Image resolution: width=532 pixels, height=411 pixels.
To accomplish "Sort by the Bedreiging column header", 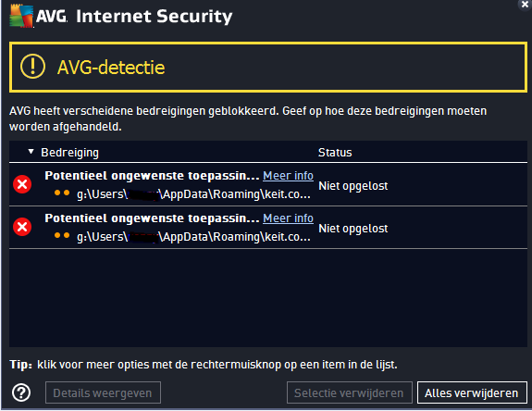I will coord(70,153).
